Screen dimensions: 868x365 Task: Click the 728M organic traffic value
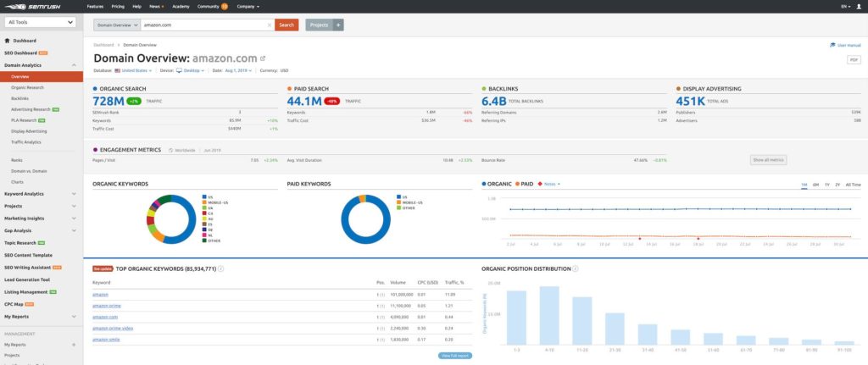[108, 102]
